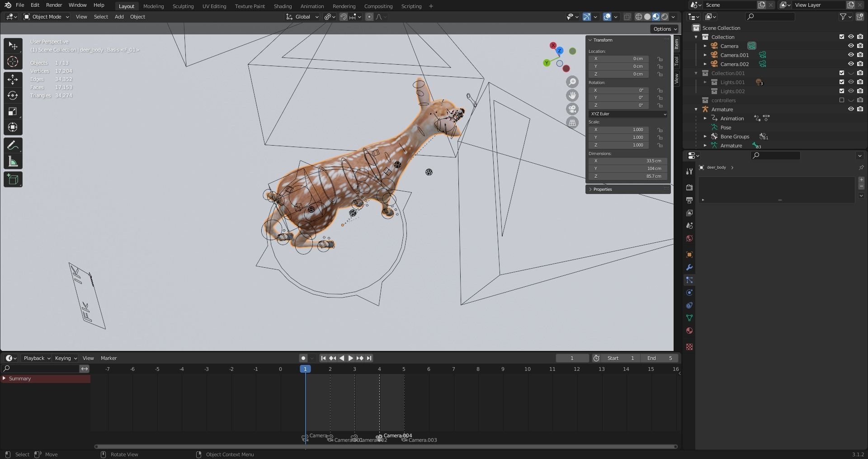Open the Render properties tab icon

[689, 187]
